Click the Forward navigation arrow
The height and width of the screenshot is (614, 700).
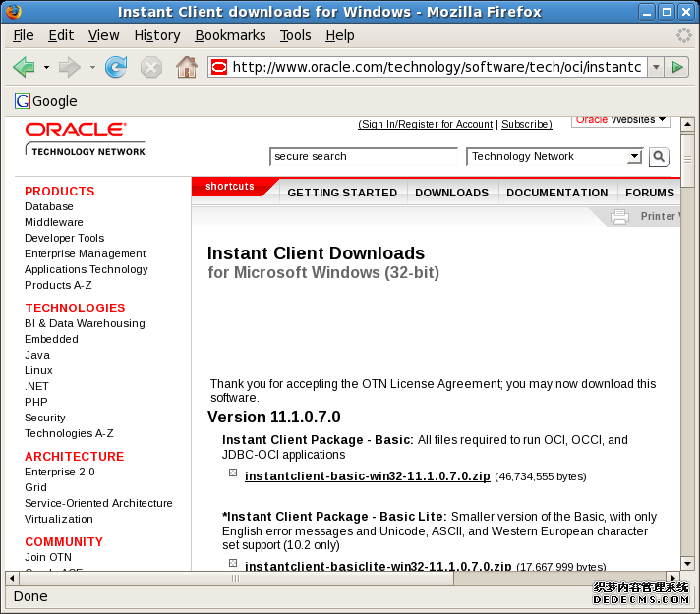click(69, 67)
